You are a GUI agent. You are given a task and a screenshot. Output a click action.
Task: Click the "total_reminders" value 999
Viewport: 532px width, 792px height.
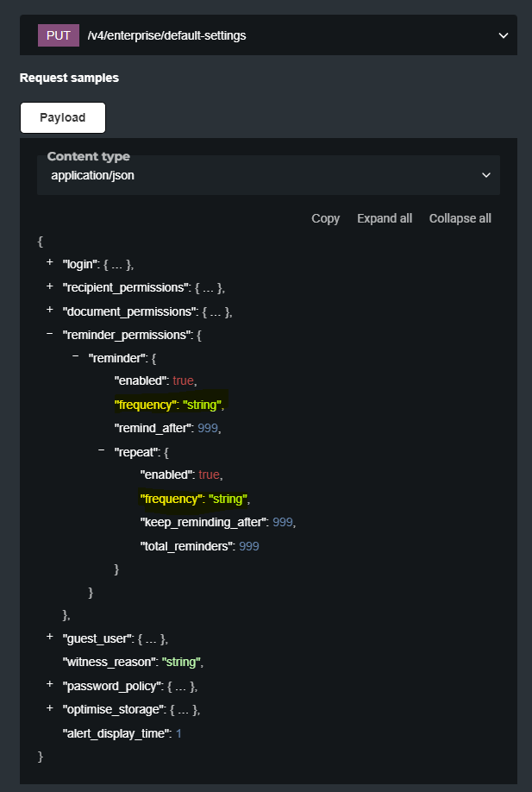(x=248, y=546)
